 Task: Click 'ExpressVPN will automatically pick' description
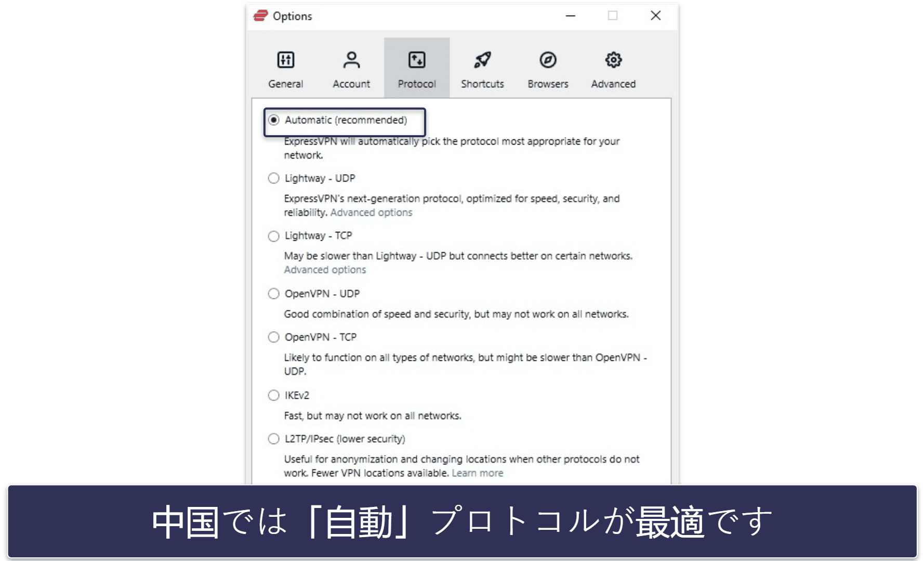tap(452, 148)
